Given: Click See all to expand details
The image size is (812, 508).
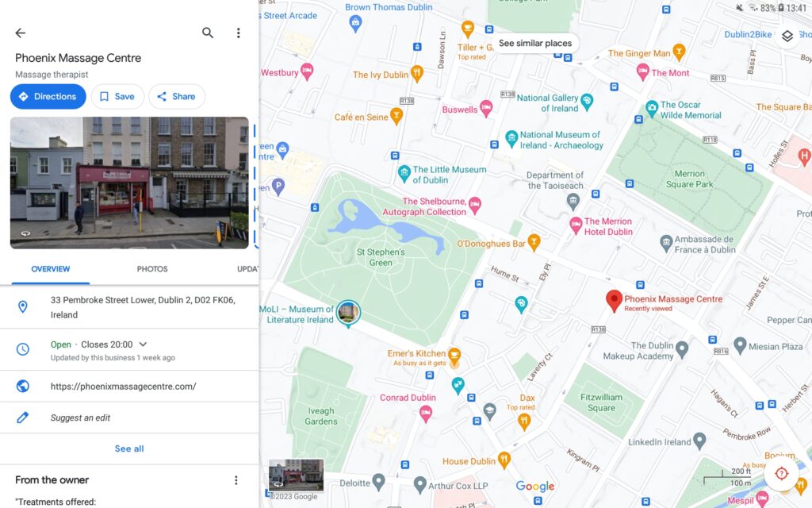Looking at the screenshot, I should (x=129, y=449).
